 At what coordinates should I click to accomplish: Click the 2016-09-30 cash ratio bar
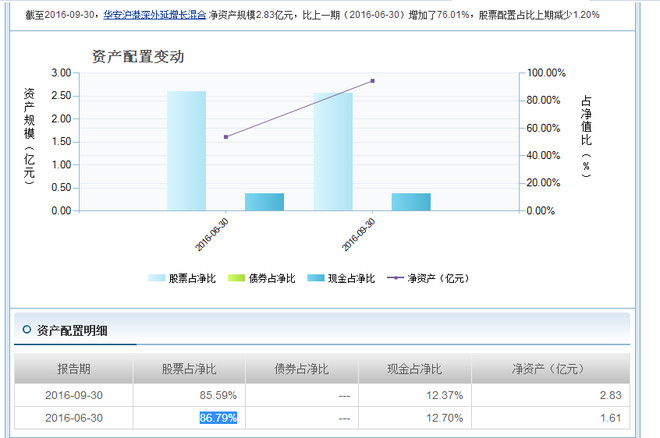411,202
